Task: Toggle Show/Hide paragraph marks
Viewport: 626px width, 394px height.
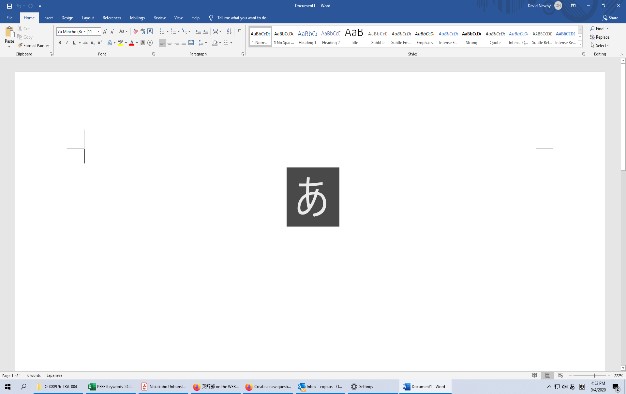Action: click(x=239, y=31)
